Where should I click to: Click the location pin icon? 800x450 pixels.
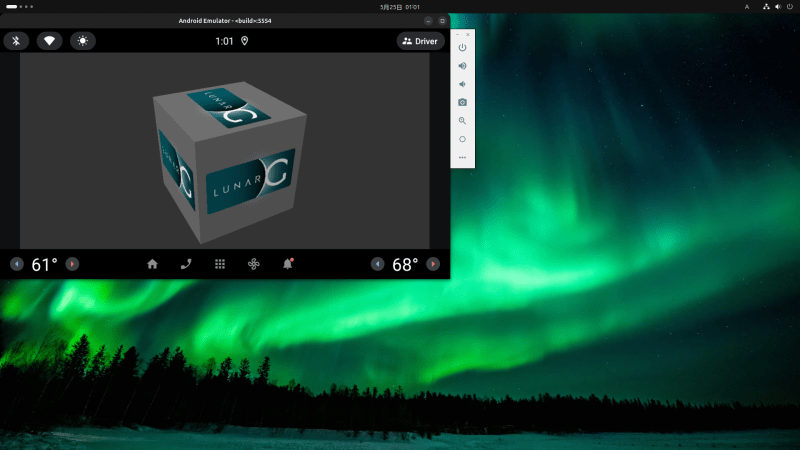[x=244, y=41]
